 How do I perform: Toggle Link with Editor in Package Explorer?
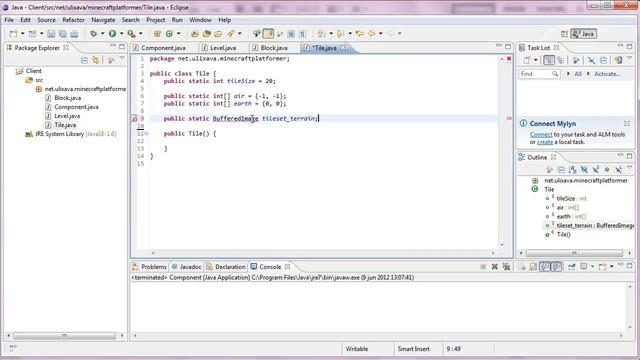[96, 60]
